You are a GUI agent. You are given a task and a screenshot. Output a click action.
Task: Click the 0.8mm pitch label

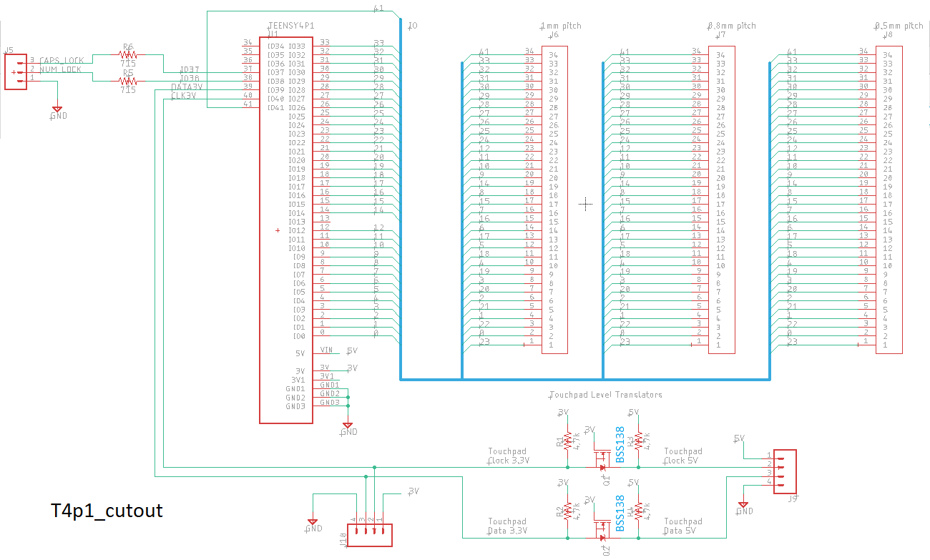[732, 26]
